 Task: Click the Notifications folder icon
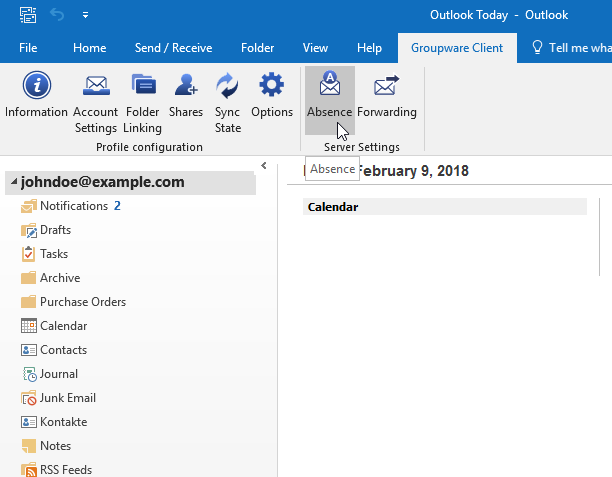[x=28, y=206]
